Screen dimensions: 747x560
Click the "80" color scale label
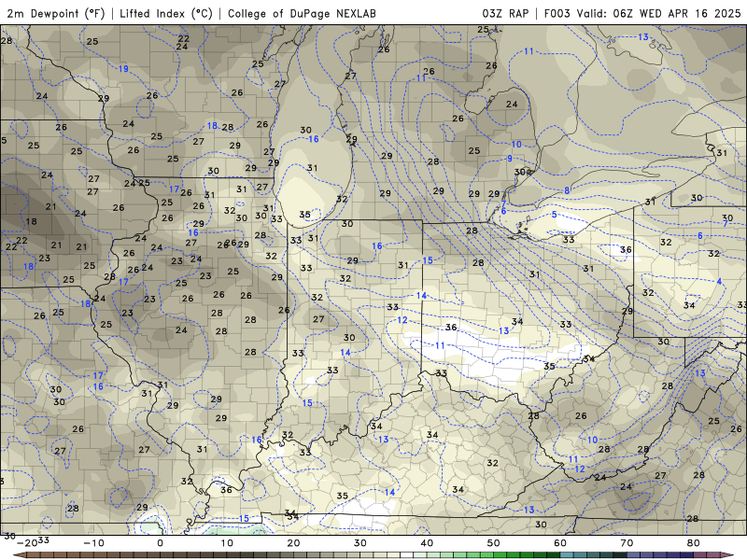pyautogui.click(x=694, y=543)
